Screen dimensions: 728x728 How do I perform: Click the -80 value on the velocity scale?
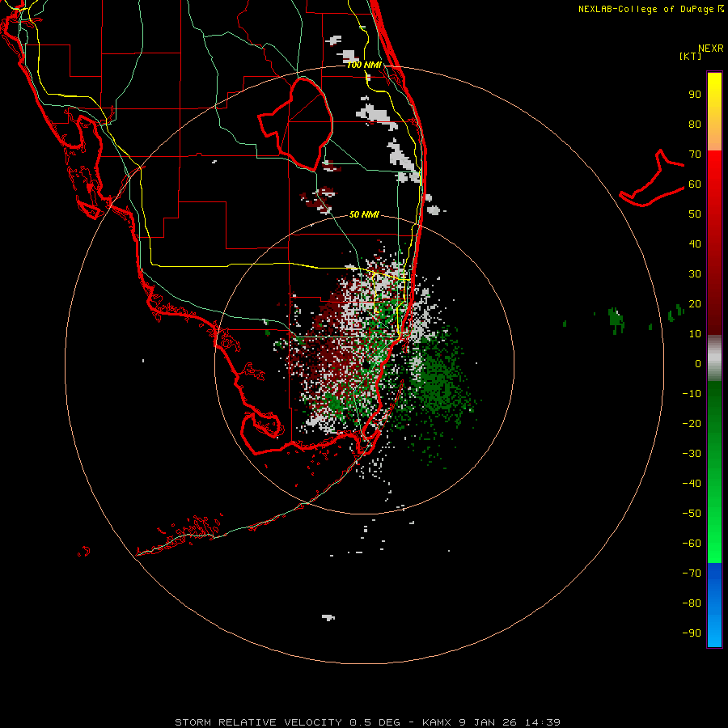click(692, 603)
